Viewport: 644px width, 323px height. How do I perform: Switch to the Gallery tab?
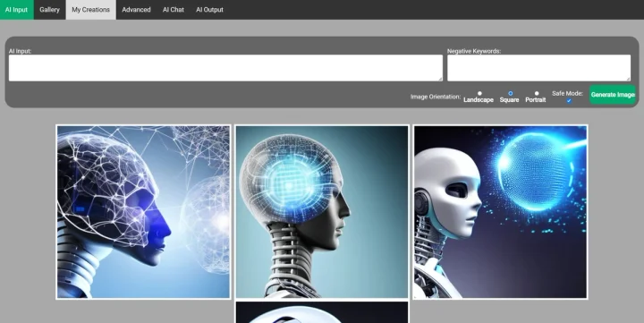(x=50, y=10)
